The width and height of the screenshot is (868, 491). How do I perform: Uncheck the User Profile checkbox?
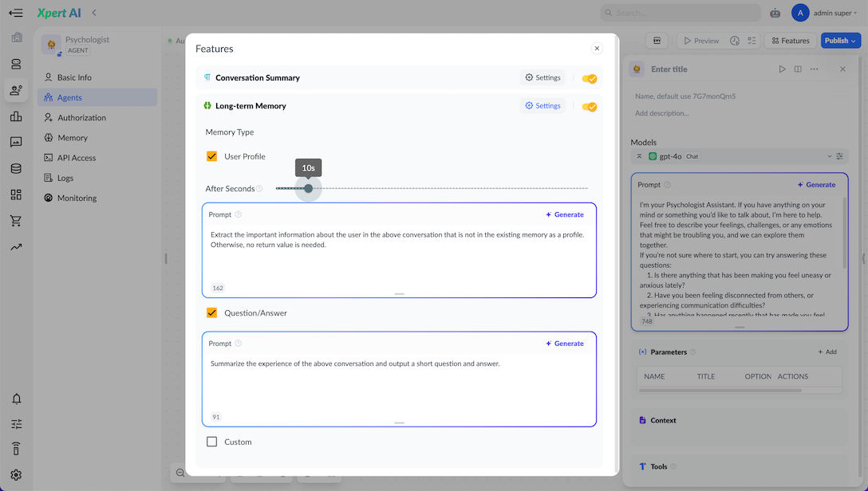(212, 156)
